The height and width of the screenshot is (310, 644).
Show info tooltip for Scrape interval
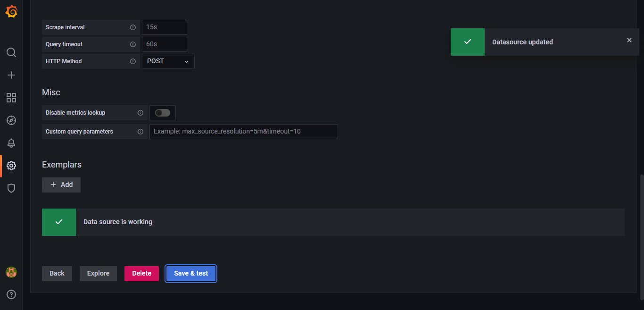(133, 27)
